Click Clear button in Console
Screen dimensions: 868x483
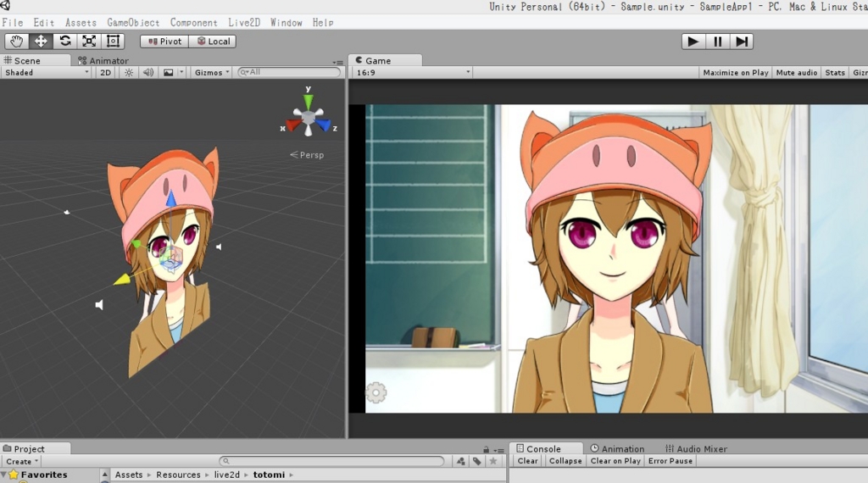527,461
